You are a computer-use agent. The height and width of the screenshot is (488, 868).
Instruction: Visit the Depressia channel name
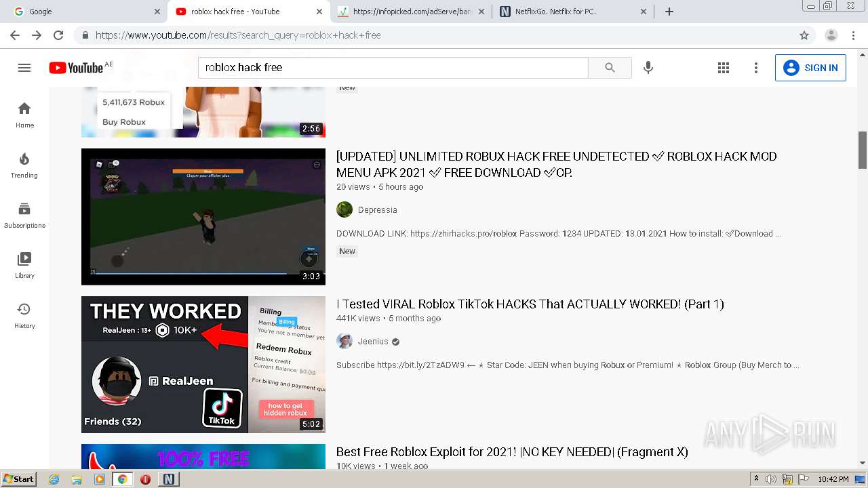coord(378,210)
